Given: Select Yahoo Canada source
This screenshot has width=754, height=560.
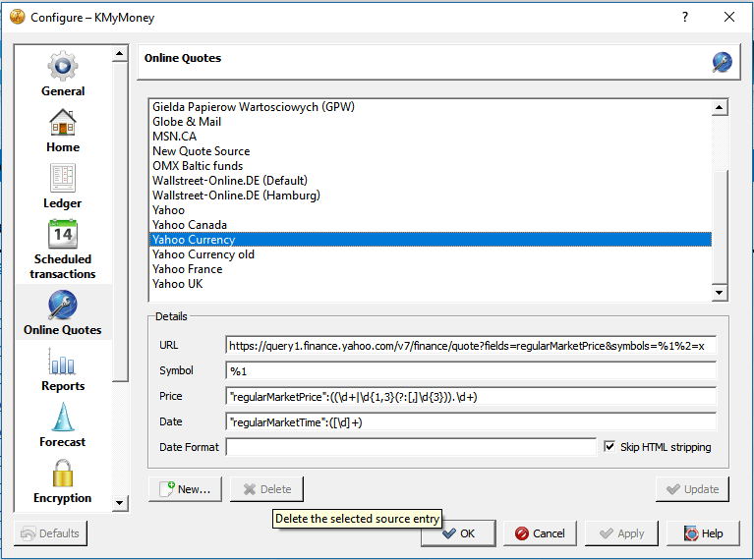Looking at the screenshot, I should (x=431, y=225).
